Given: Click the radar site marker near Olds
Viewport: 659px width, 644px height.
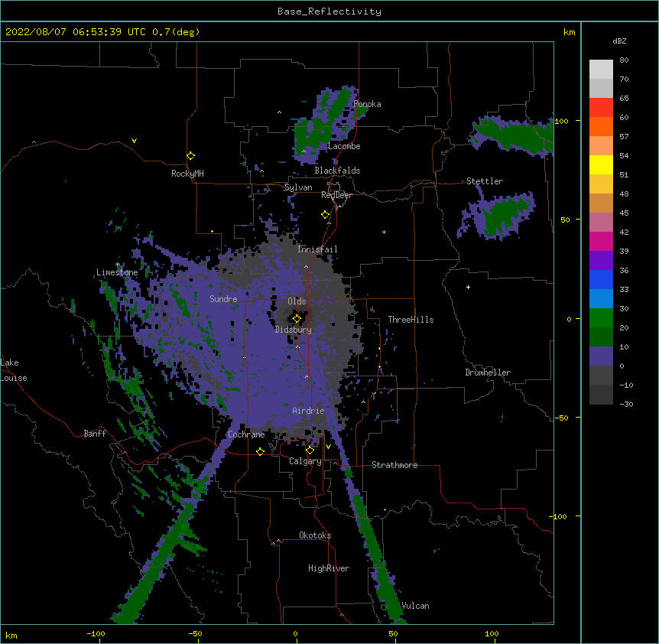Looking at the screenshot, I should coord(297,319).
